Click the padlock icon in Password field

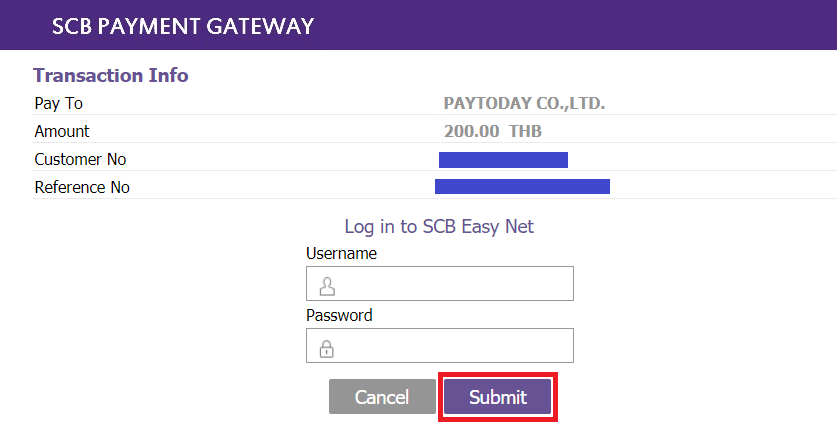(327, 349)
